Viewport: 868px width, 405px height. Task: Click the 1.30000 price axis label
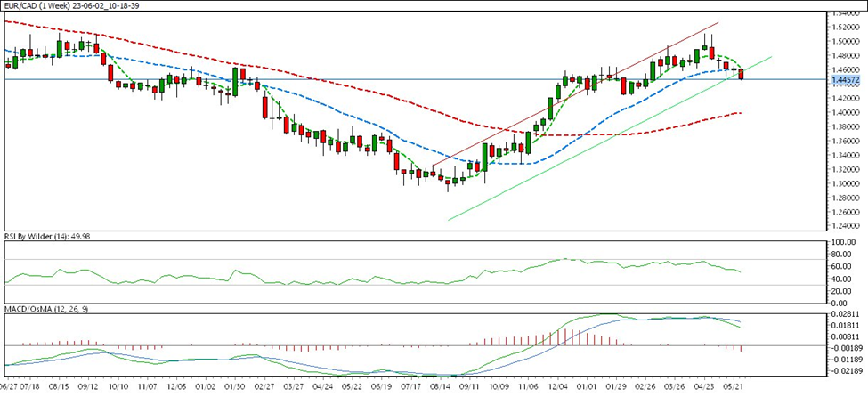pyautogui.click(x=846, y=184)
